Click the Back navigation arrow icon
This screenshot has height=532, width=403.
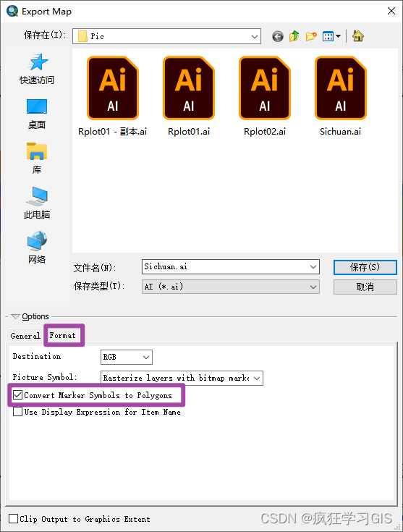(x=278, y=36)
